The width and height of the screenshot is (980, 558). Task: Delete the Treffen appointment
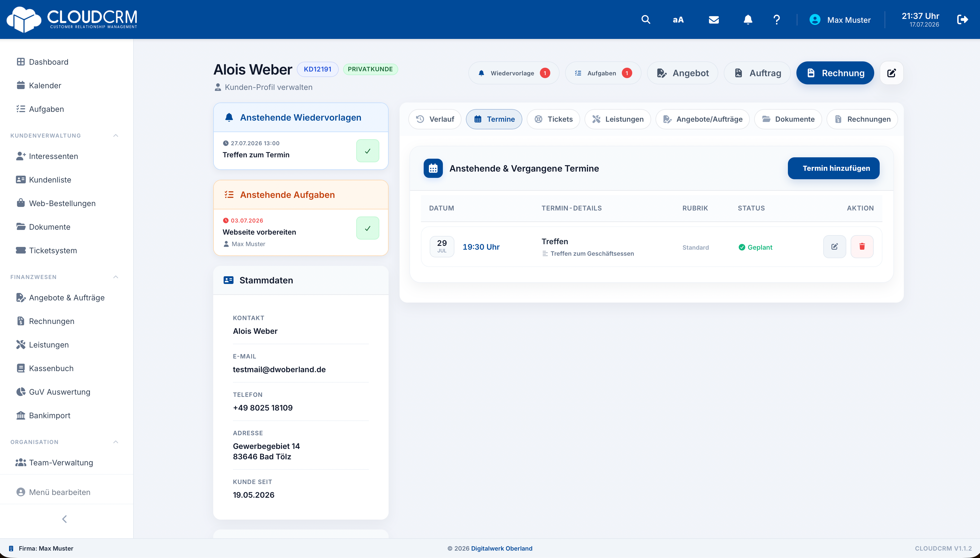(862, 246)
